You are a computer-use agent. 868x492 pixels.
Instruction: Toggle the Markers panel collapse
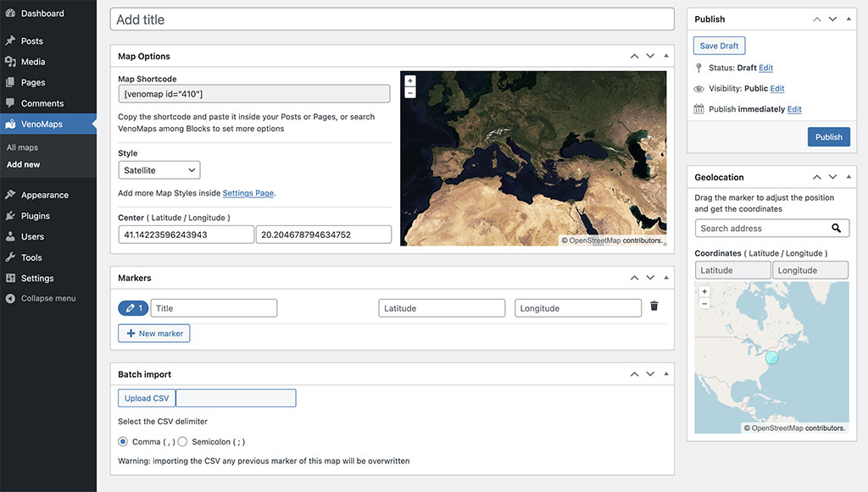[x=666, y=278]
